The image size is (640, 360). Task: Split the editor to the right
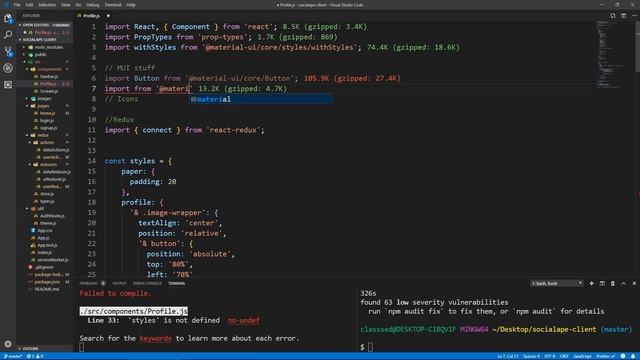point(623,16)
